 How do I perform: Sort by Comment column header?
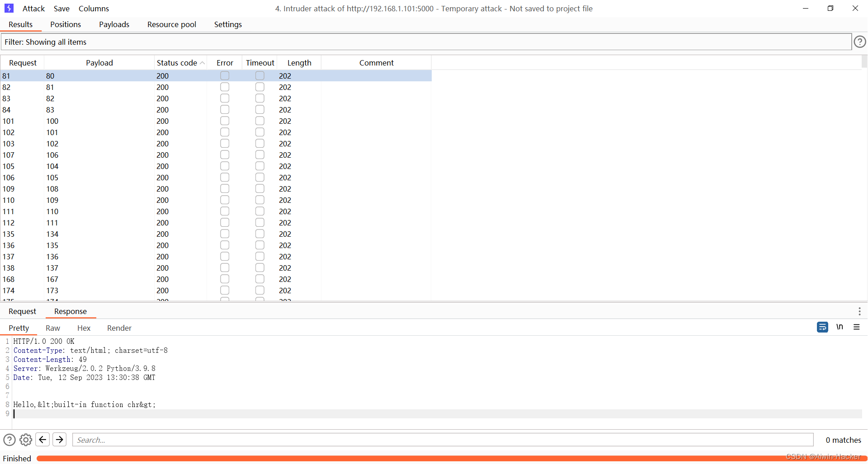point(376,63)
